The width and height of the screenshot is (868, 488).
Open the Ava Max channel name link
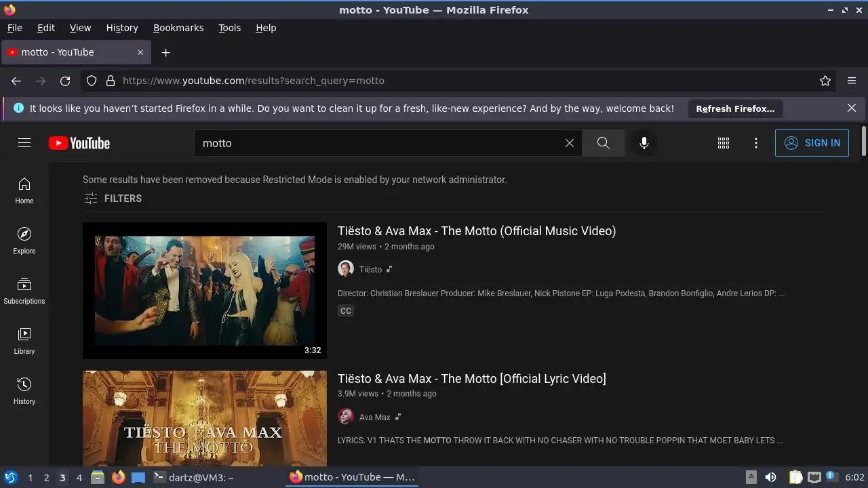coord(375,418)
